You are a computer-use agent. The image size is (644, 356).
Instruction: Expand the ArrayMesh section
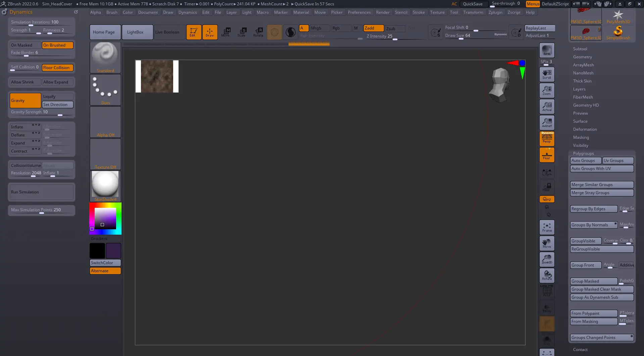(x=583, y=65)
